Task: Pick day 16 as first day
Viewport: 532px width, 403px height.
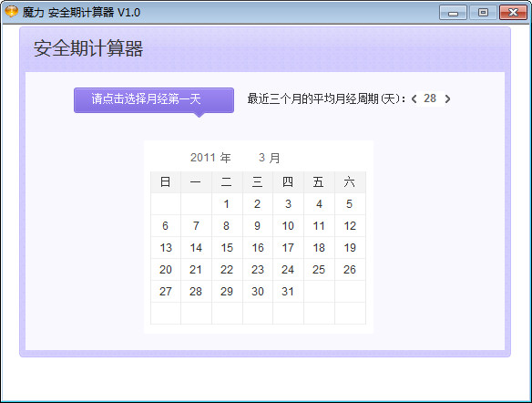Action: [x=258, y=247]
